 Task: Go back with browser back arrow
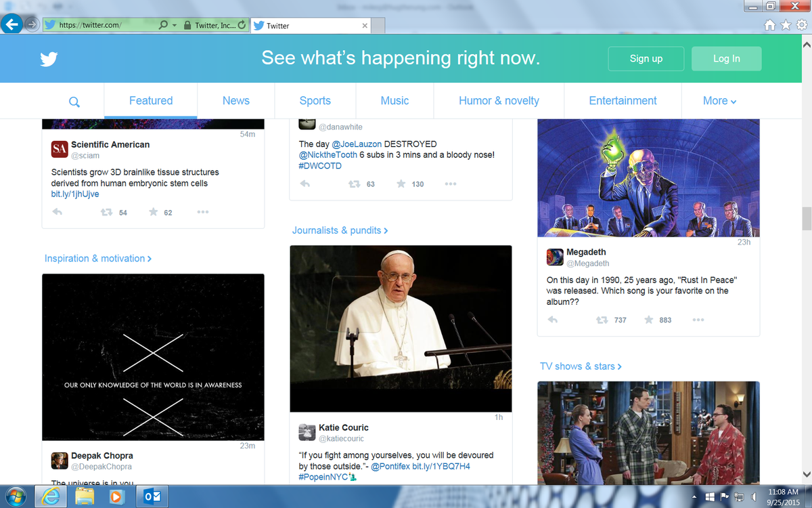coord(12,25)
